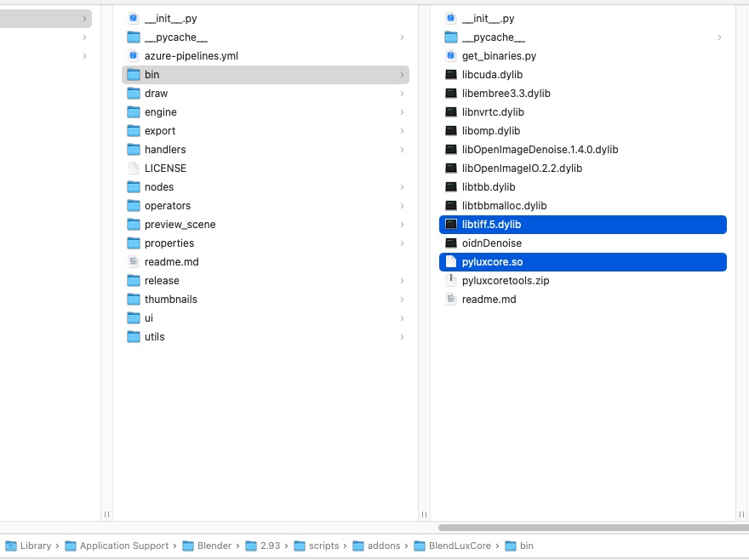Select the handlers folder

(164, 150)
